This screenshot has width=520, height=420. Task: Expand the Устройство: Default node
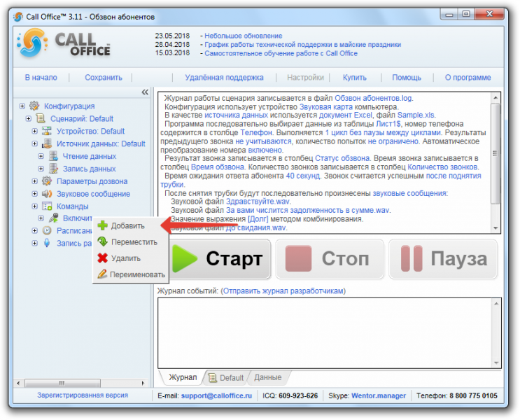(x=34, y=131)
